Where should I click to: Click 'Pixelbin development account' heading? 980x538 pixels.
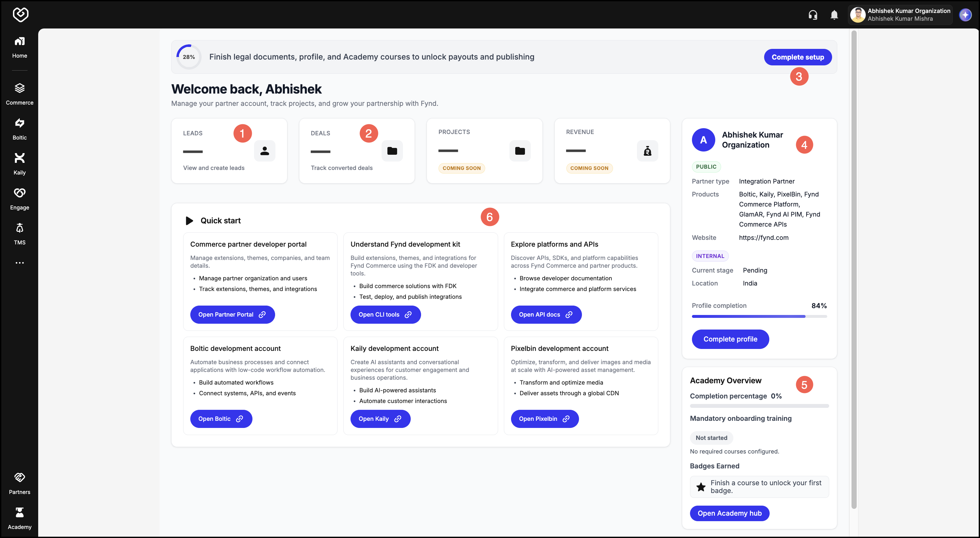559,349
